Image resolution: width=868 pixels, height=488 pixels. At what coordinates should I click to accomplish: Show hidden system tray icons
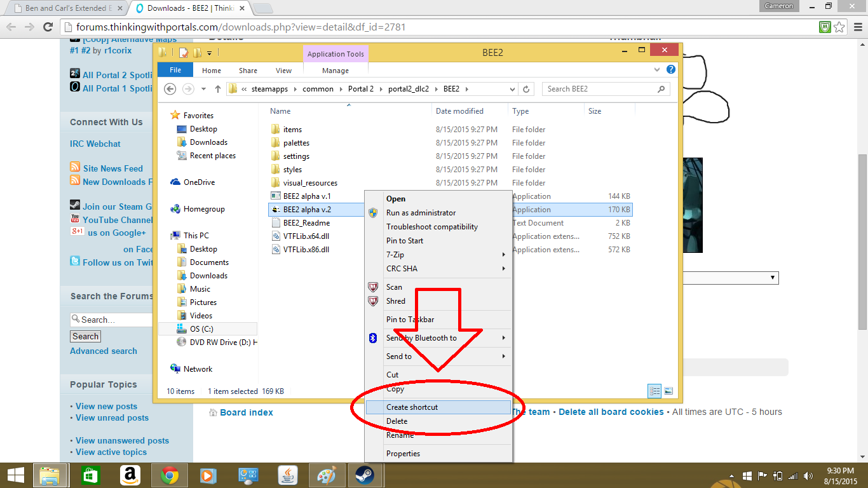click(x=733, y=475)
